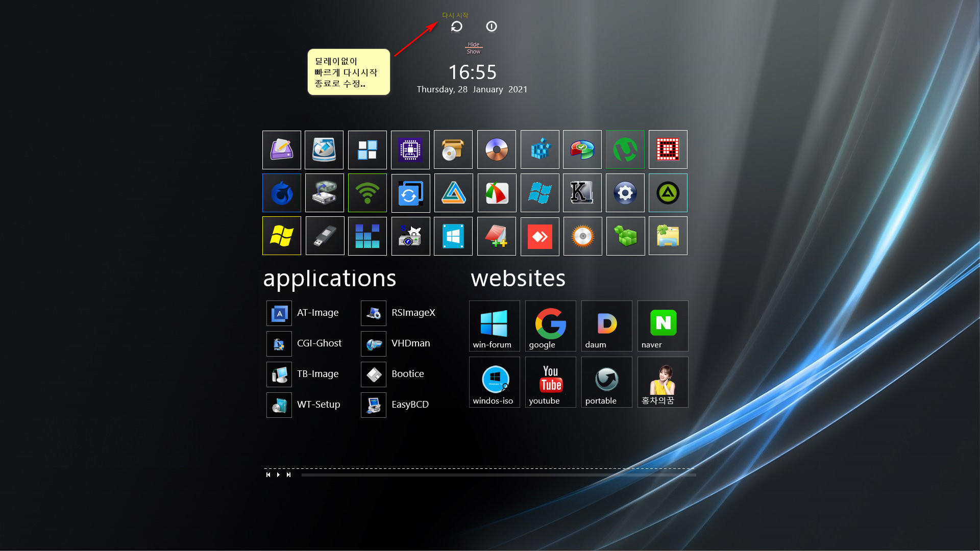Viewport: 980px width, 551px height.
Task: Launch the blue sync-arrows backup icon
Action: click(x=411, y=193)
